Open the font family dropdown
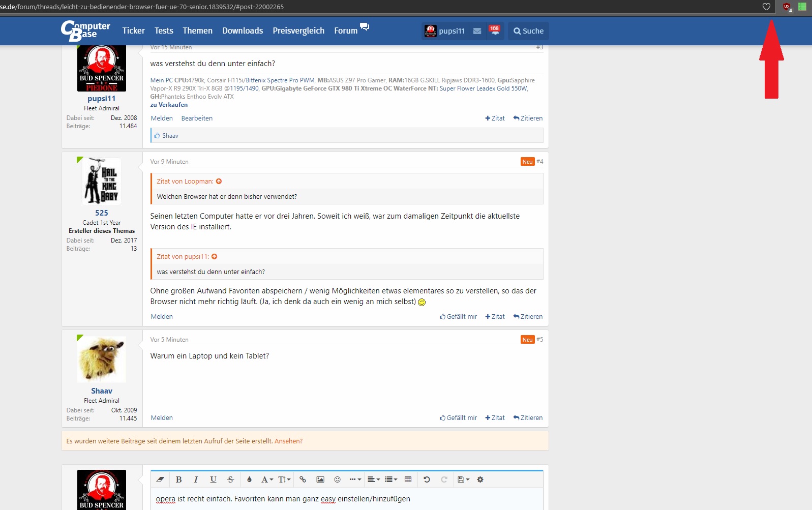This screenshot has height=510, width=812. (x=267, y=479)
